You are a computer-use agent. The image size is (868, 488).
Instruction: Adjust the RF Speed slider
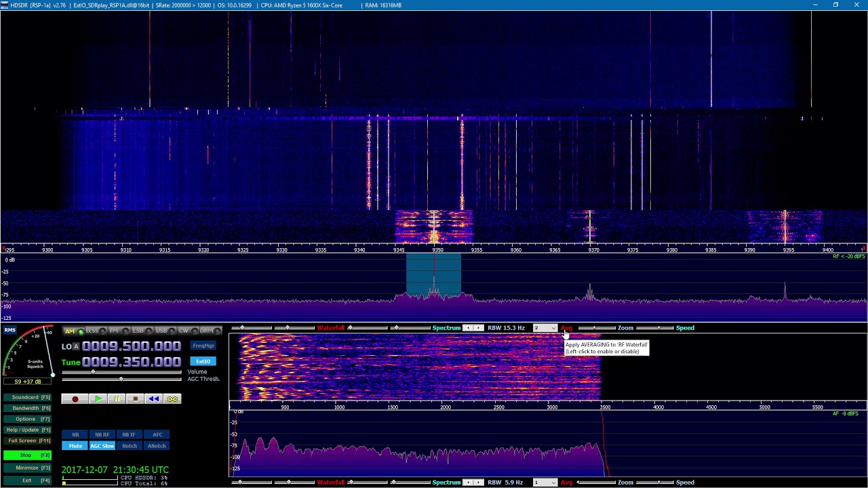(655, 328)
